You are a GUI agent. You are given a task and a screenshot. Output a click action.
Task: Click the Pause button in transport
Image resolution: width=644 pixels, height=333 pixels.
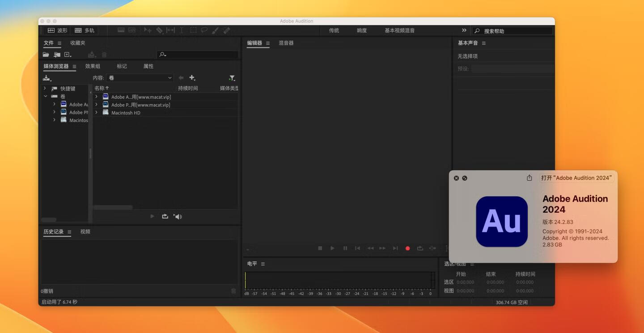[345, 248]
